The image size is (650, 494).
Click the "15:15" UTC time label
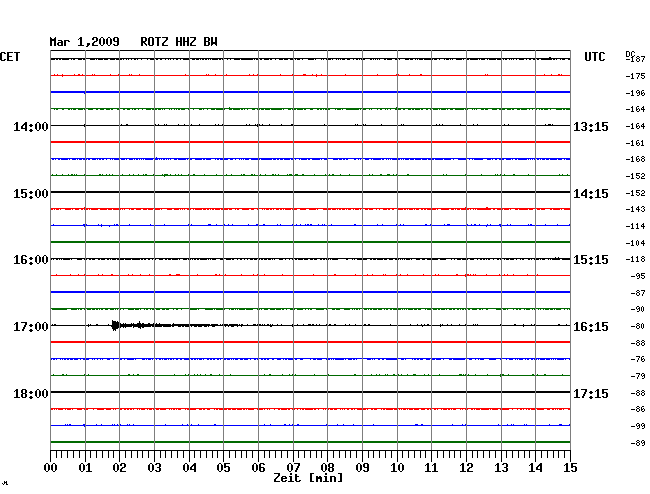[x=591, y=260]
